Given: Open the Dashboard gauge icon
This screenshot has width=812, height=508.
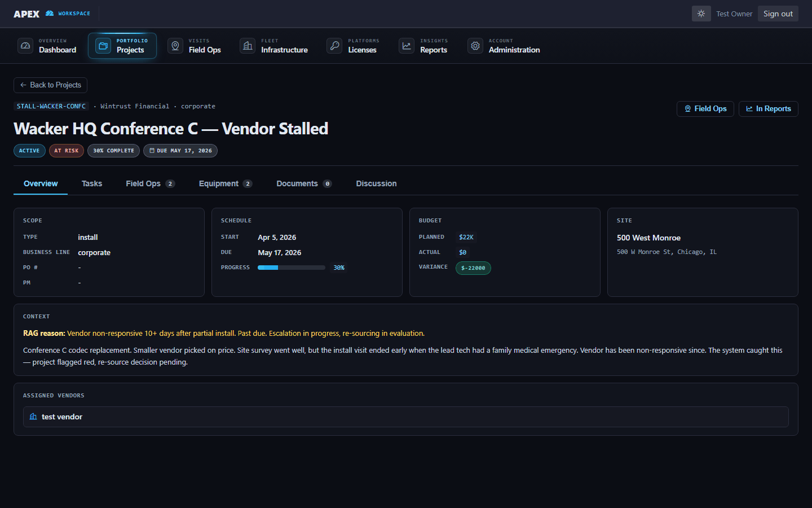Looking at the screenshot, I should click(x=25, y=46).
